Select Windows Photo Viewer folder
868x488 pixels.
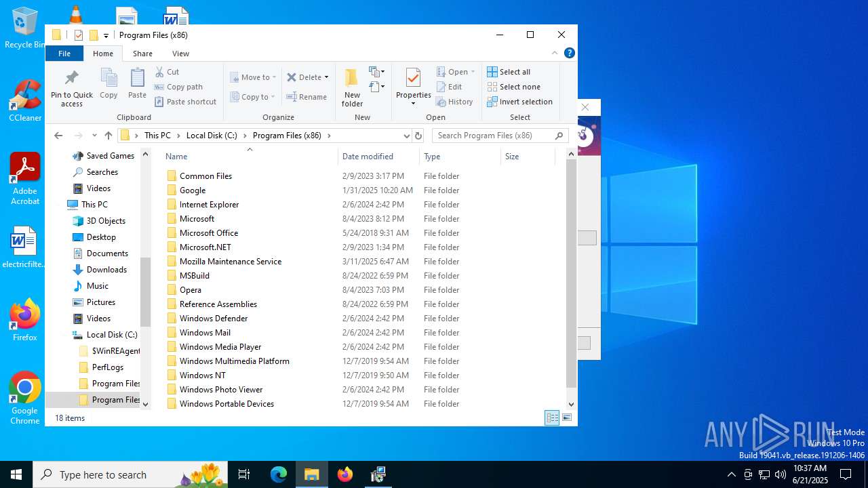click(x=221, y=390)
